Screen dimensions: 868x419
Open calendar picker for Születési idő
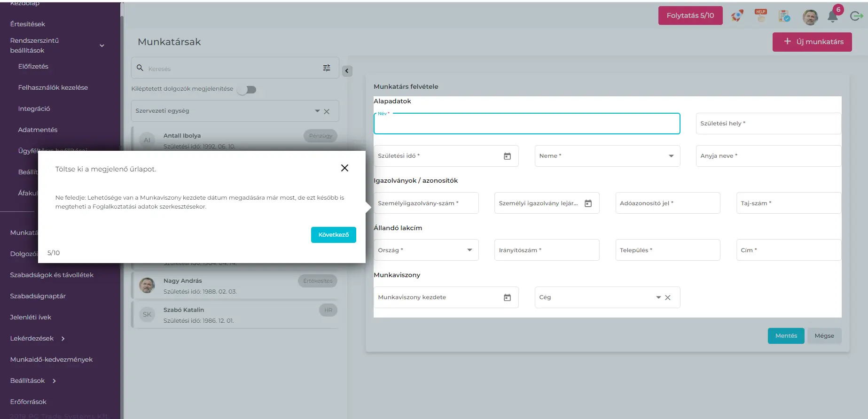[x=507, y=156]
